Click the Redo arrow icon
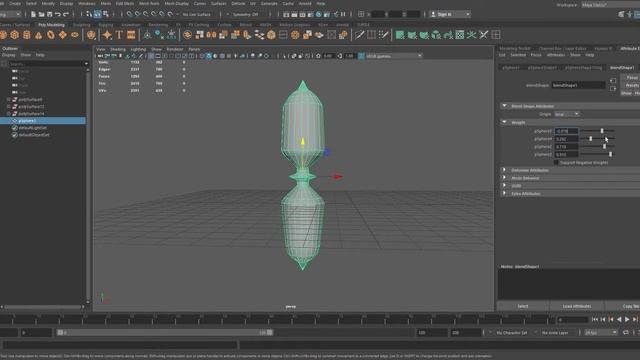This screenshot has width=640, height=360. pos(66,14)
